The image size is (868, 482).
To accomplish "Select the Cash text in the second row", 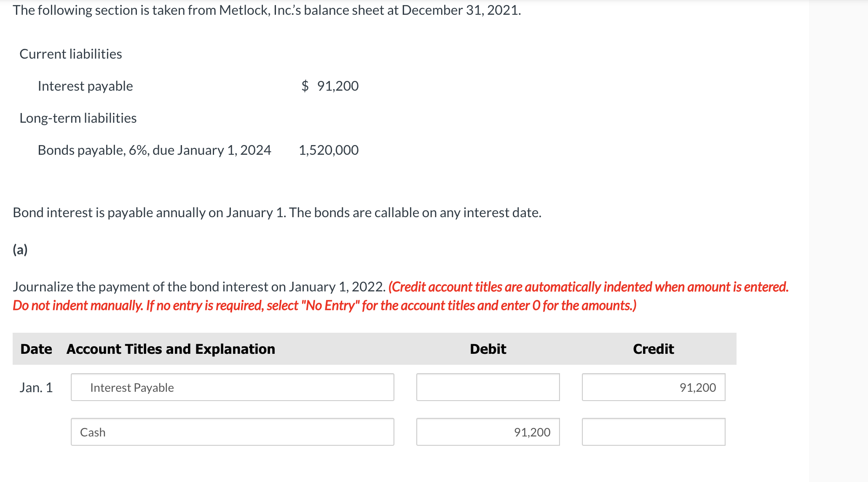I will (x=93, y=432).
